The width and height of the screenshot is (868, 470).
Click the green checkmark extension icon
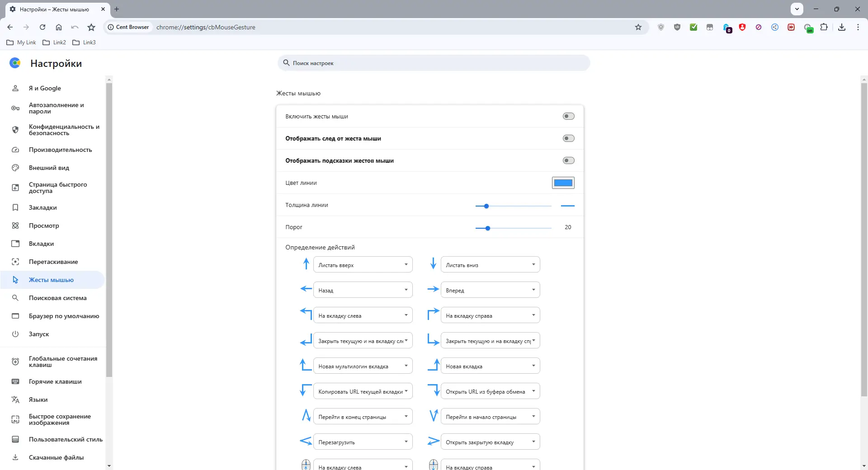point(693,27)
